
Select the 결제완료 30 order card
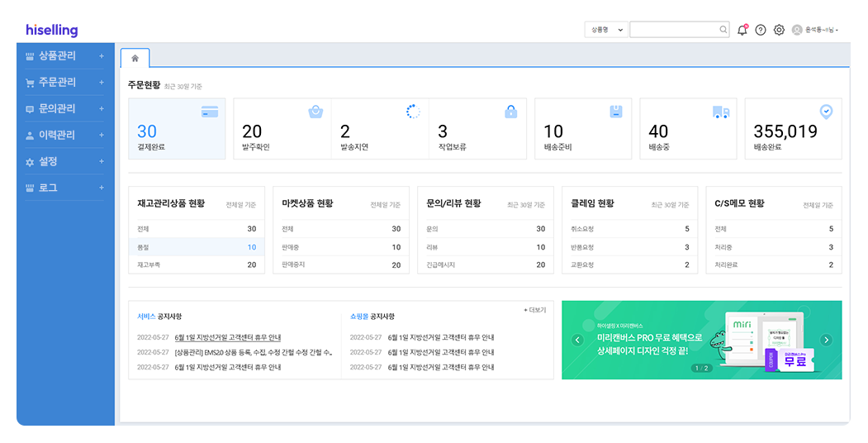(177, 129)
